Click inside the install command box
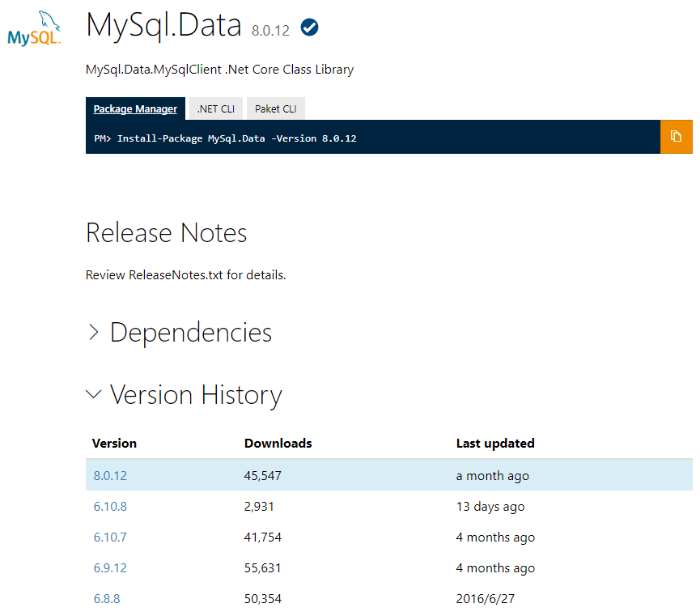Viewport: 700px width, 616px height. pos(364,137)
